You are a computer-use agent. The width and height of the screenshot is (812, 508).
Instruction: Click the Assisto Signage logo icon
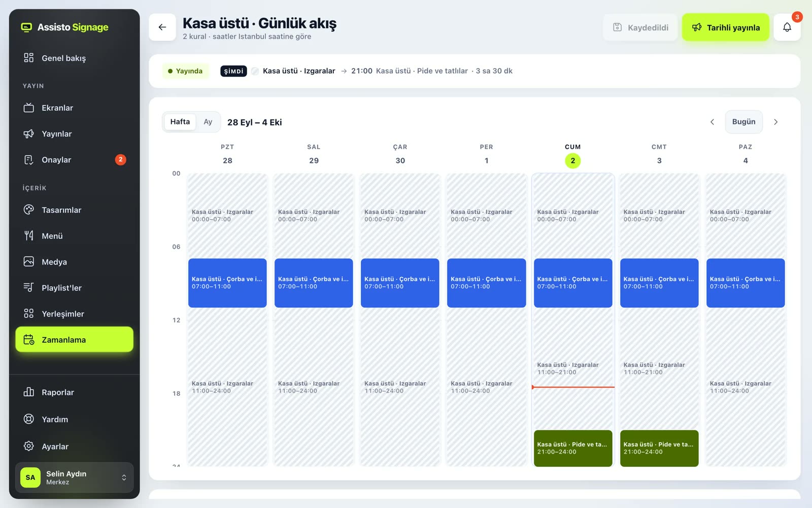[26, 27]
